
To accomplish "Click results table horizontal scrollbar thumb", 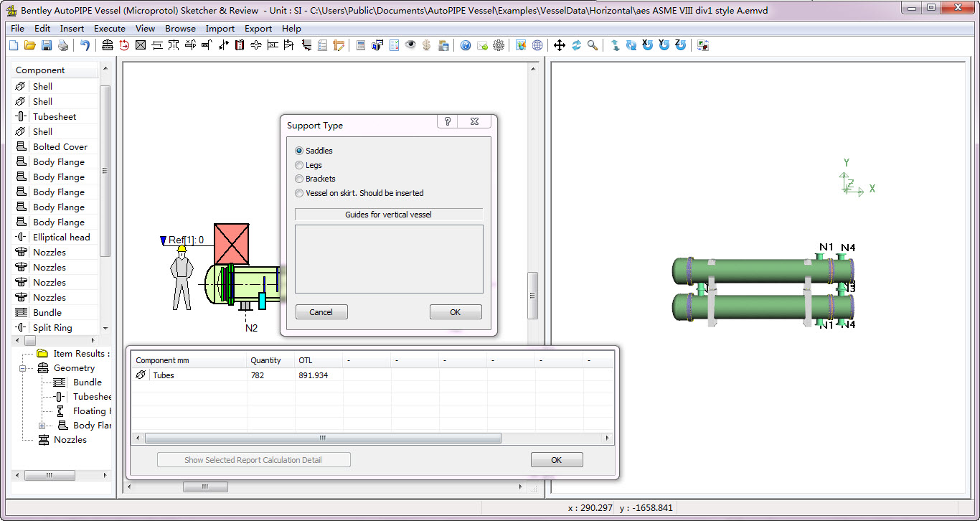I will coord(323,438).
